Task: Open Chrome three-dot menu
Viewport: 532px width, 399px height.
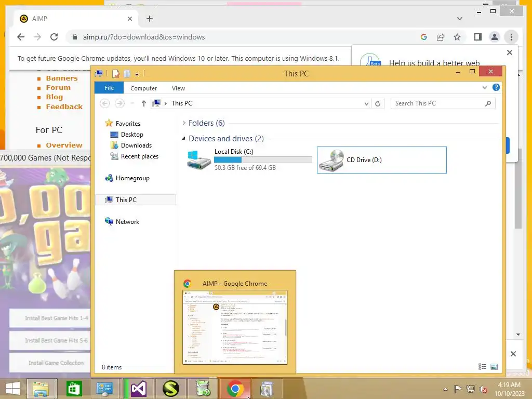Action: [511, 37]
